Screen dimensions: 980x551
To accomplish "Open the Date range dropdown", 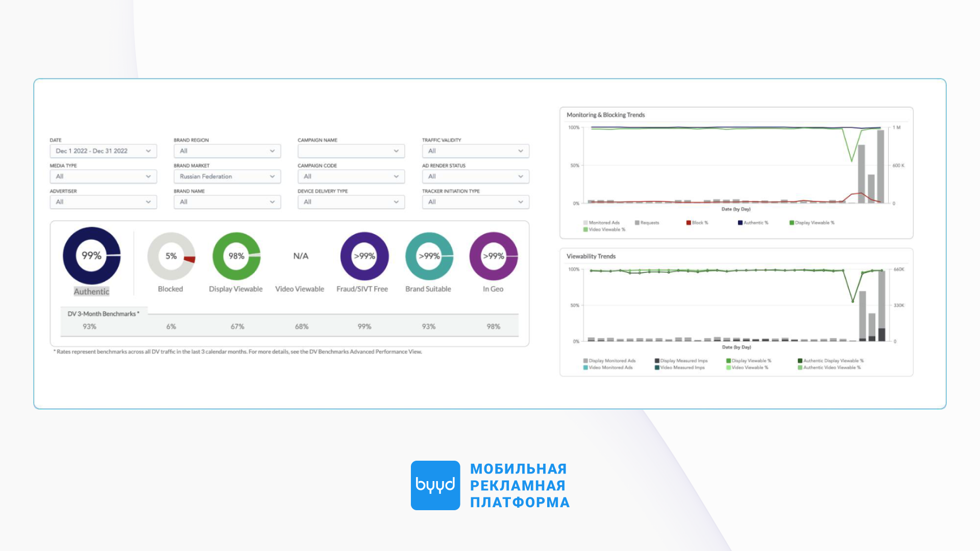I will [x=103, y=151].
